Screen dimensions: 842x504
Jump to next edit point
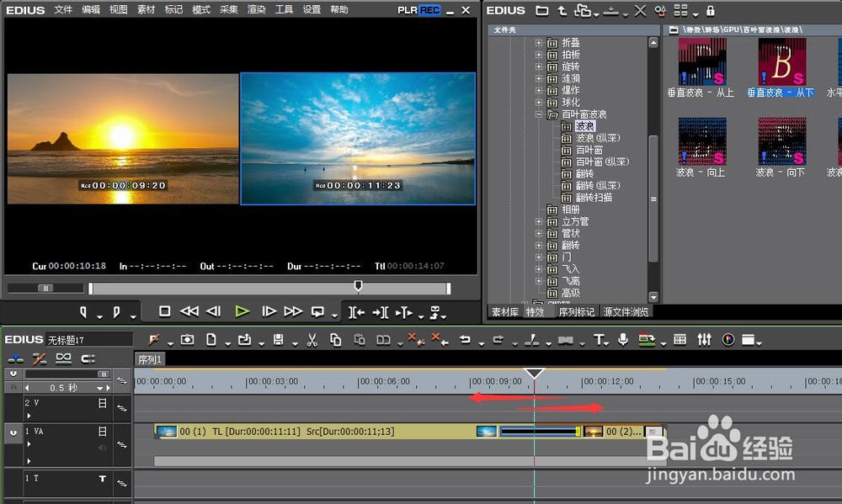pyautogui.click(x=381, y=312)
